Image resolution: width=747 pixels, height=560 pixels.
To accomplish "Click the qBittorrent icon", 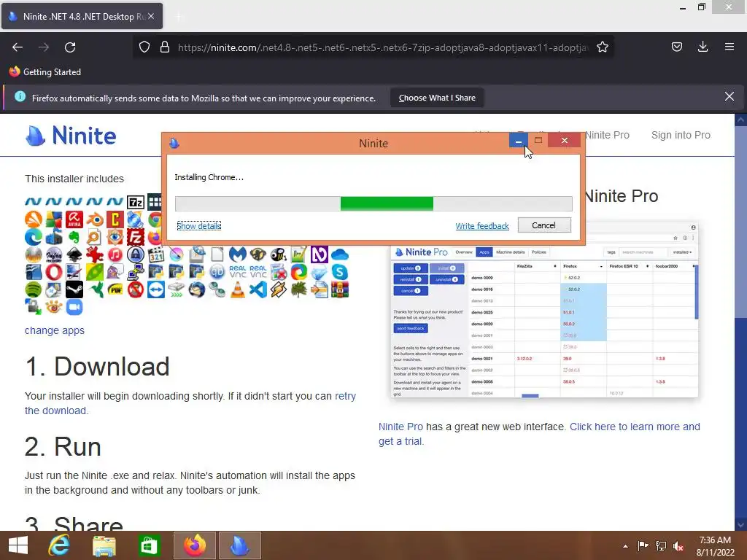I will point(217,273).
